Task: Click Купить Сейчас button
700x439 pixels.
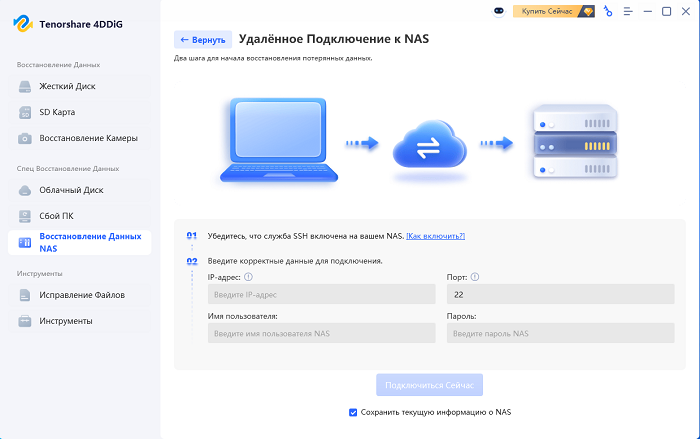Action: [554, 11]
